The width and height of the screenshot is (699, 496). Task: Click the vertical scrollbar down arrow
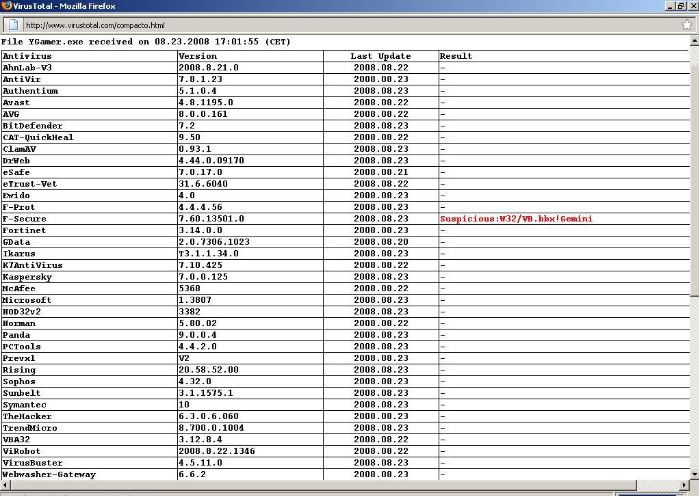[695, 474]
